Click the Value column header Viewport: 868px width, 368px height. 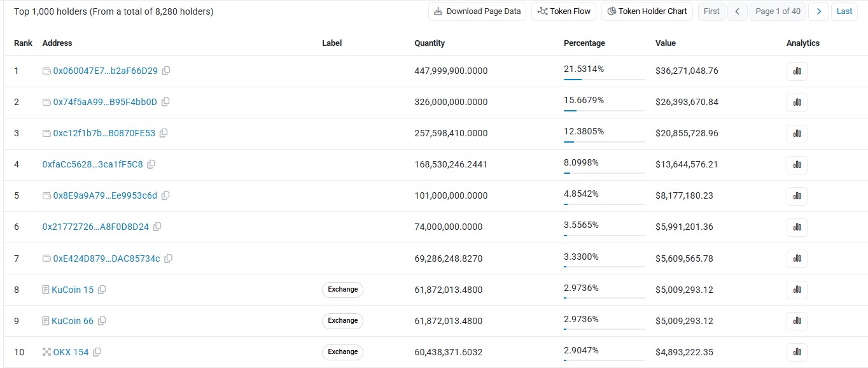point(666,43)
